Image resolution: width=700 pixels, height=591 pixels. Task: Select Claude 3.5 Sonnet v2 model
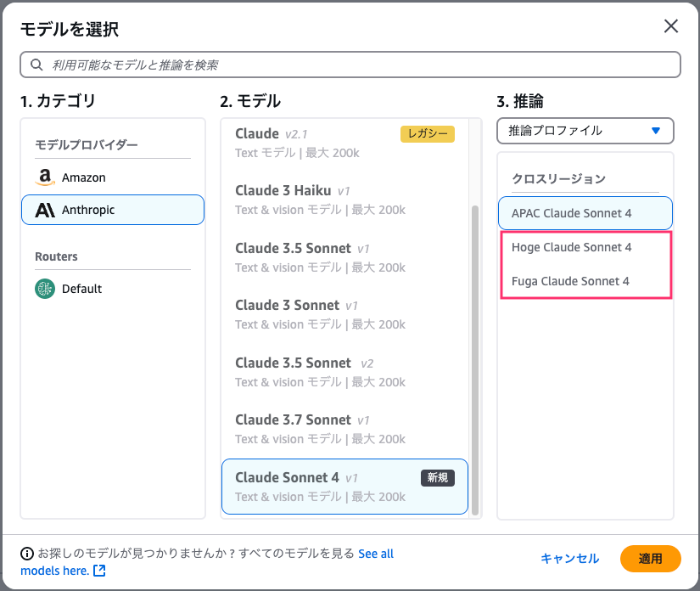click(x=344, y=372)
